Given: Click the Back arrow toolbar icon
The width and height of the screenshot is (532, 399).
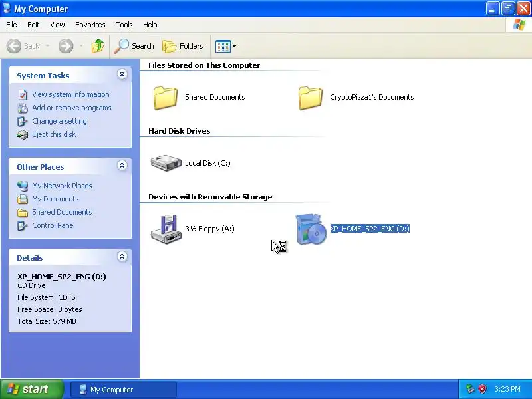Looking at the screenshot, I should (14, 46).
